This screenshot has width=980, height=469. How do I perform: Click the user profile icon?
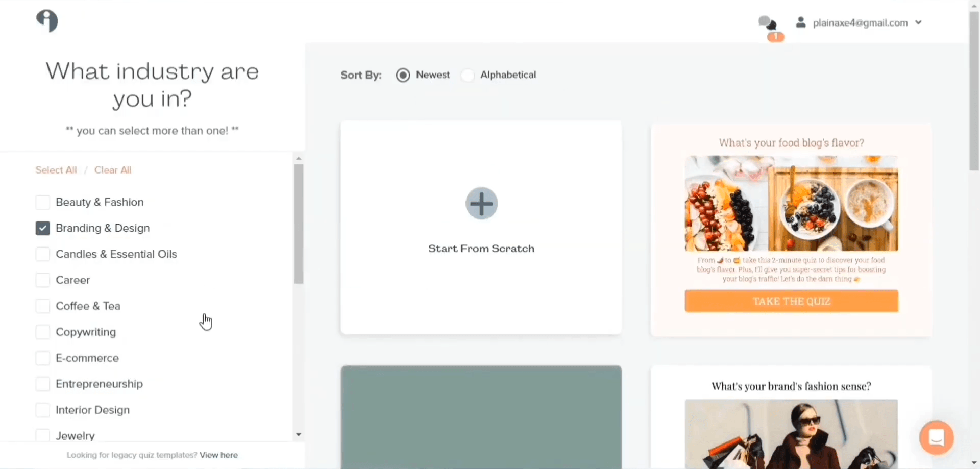801,22
